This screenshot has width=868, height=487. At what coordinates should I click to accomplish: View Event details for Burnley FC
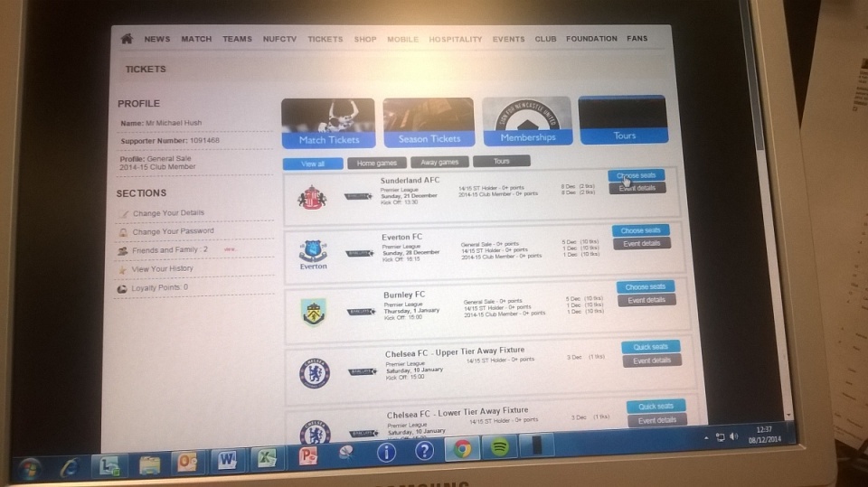(646, 300)
